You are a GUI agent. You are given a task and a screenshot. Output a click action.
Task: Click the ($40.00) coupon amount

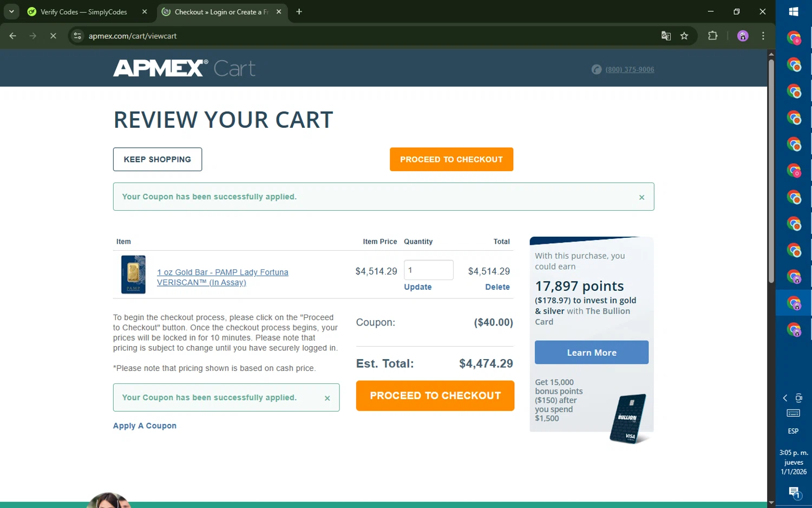(493, 322)
